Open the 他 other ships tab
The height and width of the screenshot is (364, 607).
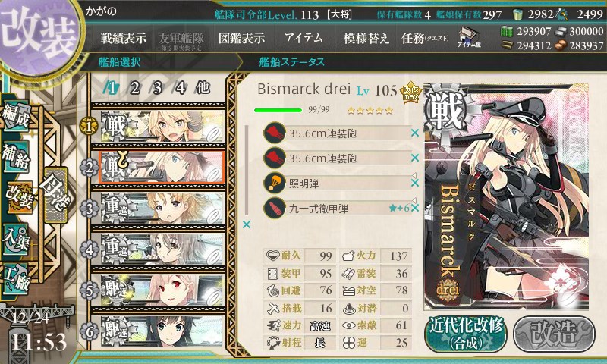(203, 88)
